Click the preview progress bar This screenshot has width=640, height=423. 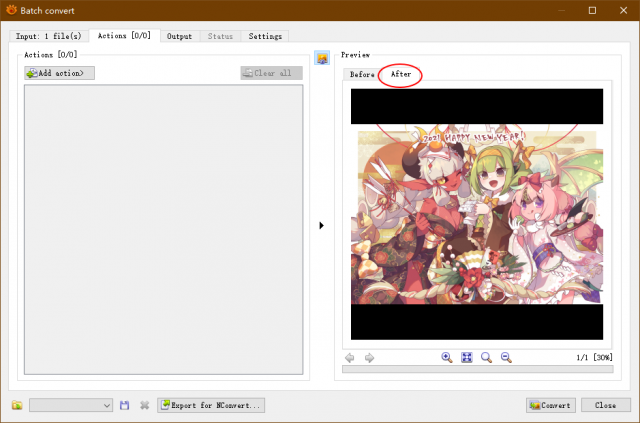(x=478, y=369)
